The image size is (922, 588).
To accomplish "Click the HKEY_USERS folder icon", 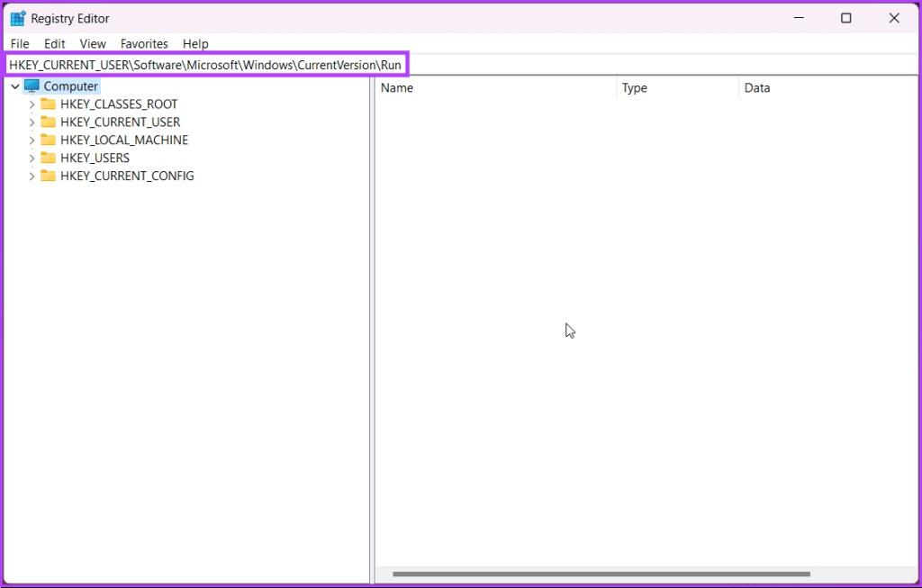I will [x=48, y=158].
